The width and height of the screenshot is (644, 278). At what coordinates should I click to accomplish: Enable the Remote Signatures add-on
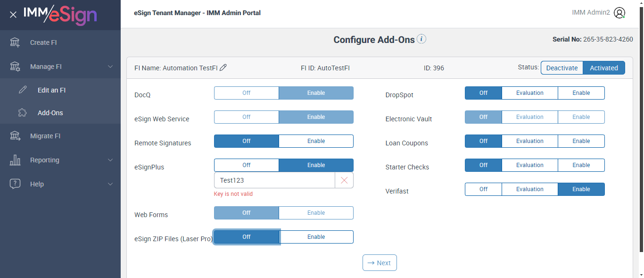[x=316, y=141]
